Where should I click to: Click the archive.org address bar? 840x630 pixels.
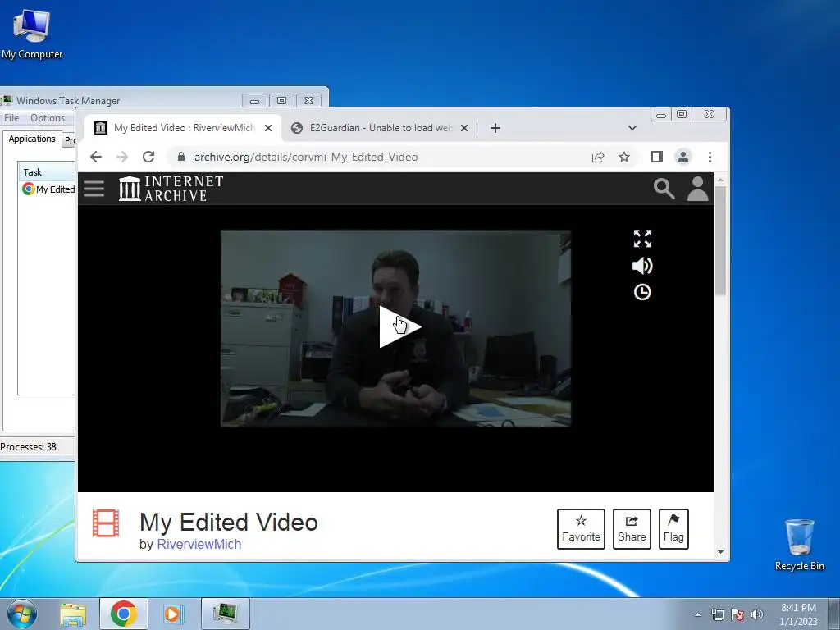375,157
